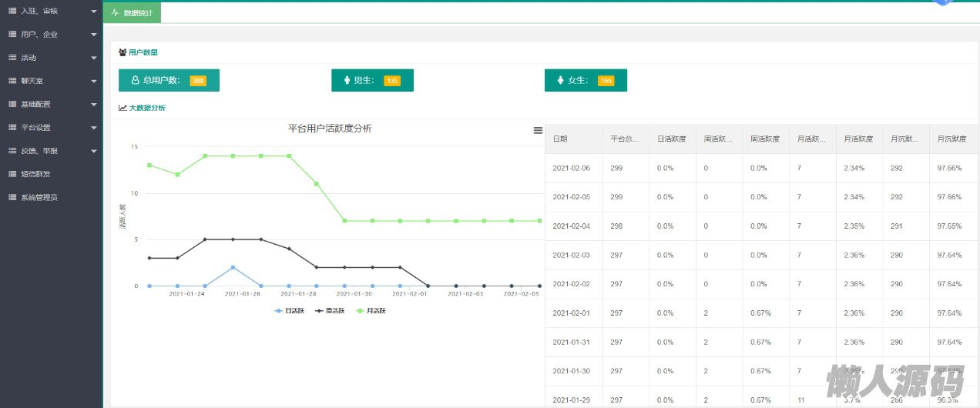The width and height of the screenshot is (980, 408).
Task: Click the 男生 count button
Action: (372, 80)
